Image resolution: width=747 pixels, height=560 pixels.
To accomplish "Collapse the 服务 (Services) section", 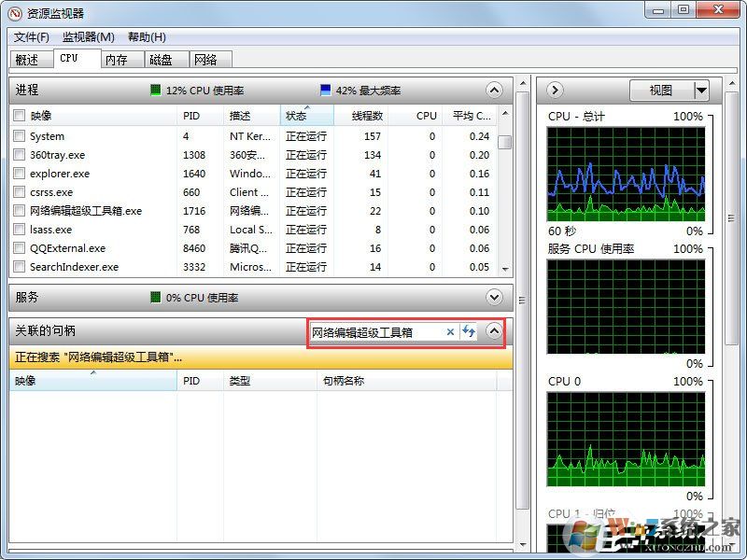I will [495, 297].
